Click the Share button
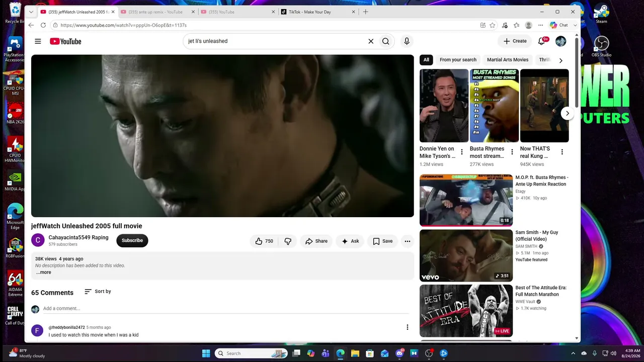This screenshot has width=644, height=362. pyautogui.click(x=316, y=241)
